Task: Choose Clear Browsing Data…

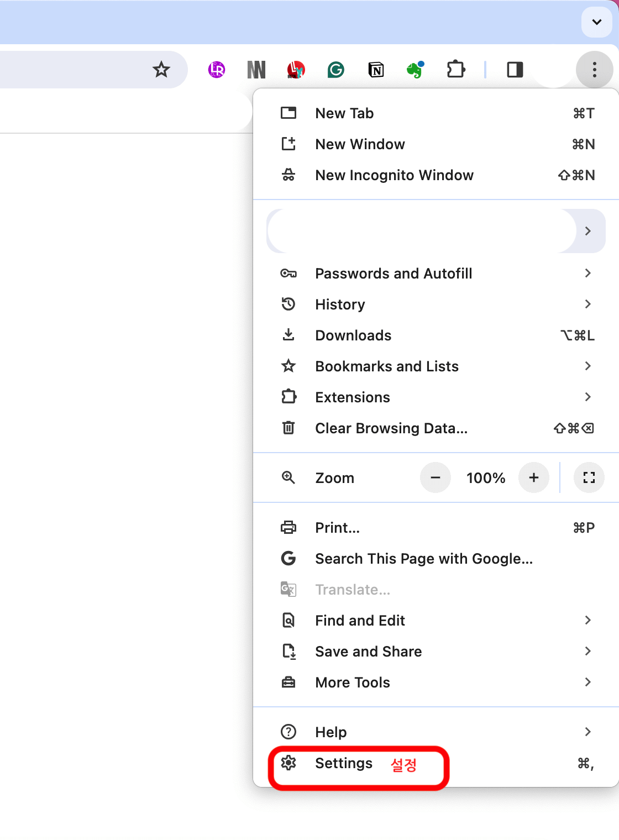Action: pyautogui.click(x=391, y=428)
